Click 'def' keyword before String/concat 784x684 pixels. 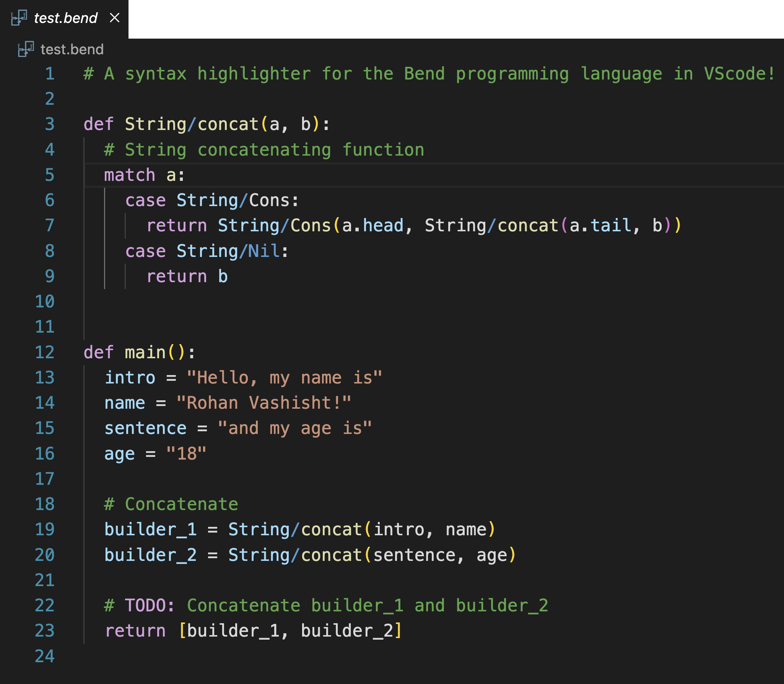coord(98,124)
